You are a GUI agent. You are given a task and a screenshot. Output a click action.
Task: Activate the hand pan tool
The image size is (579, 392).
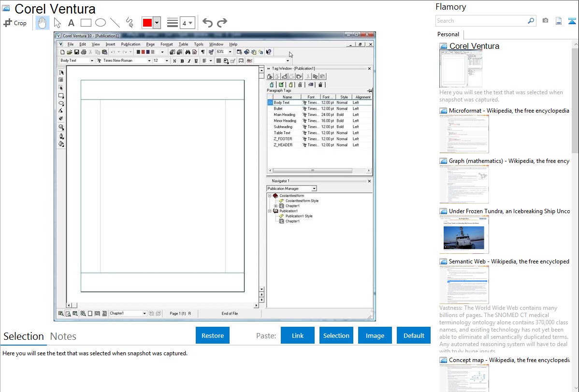pos(43,23)
